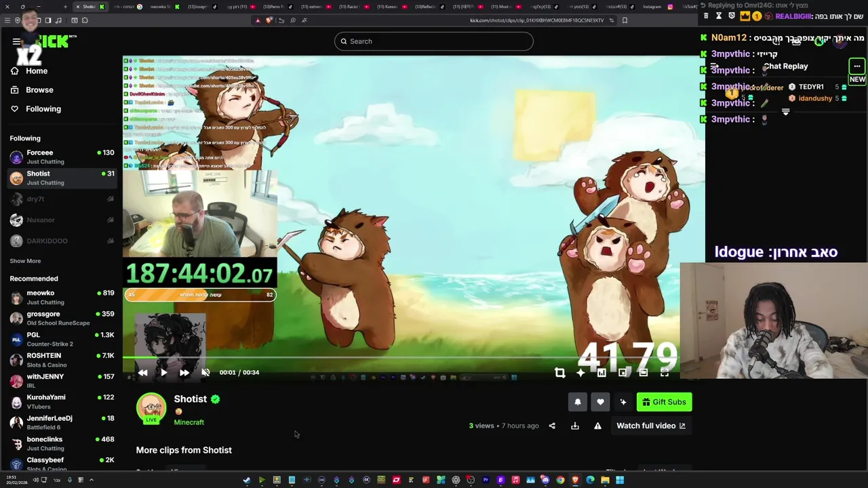Open withJENNY IRL channel
Screen dimensions: 868x488
pyautogui.click(x=61, y=381)
